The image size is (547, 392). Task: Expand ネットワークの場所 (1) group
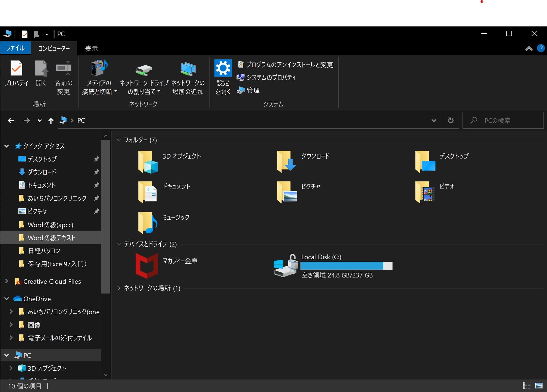119,288
